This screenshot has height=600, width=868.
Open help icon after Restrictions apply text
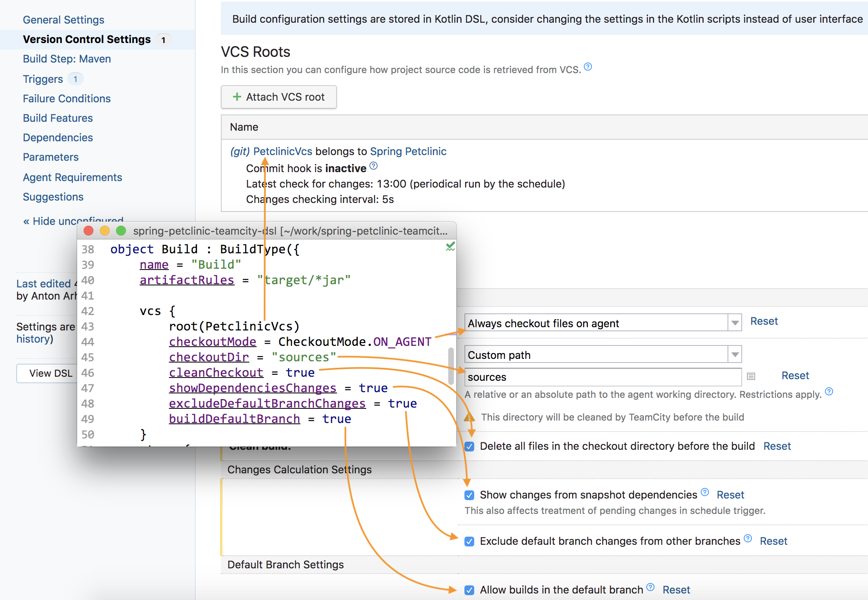tap(829, 391)
